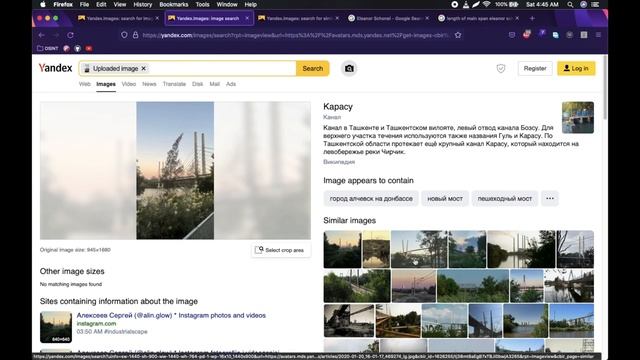
Task: Click the Wi-Fi status icon
Action: tap(486, 4)
